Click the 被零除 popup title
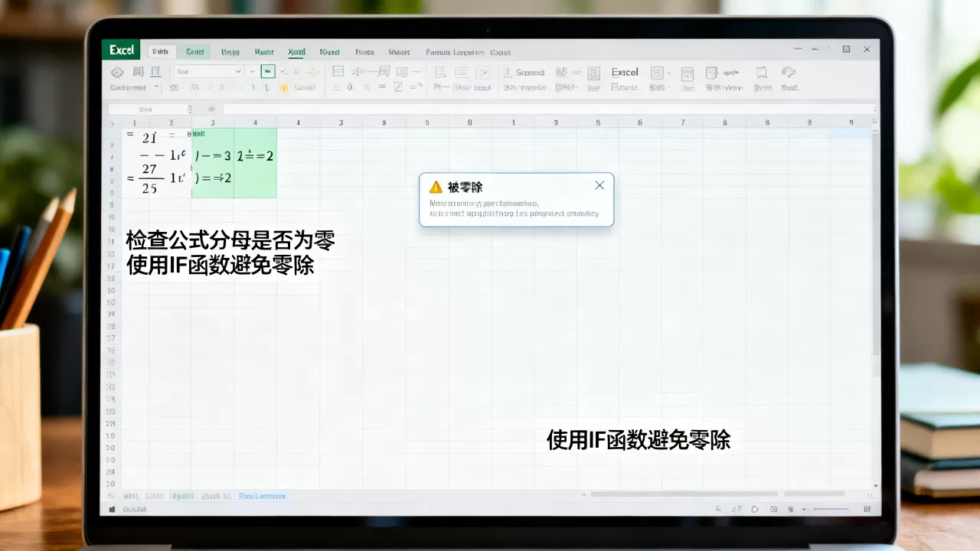Screen dimensions: 980x551 coord(465,187)
